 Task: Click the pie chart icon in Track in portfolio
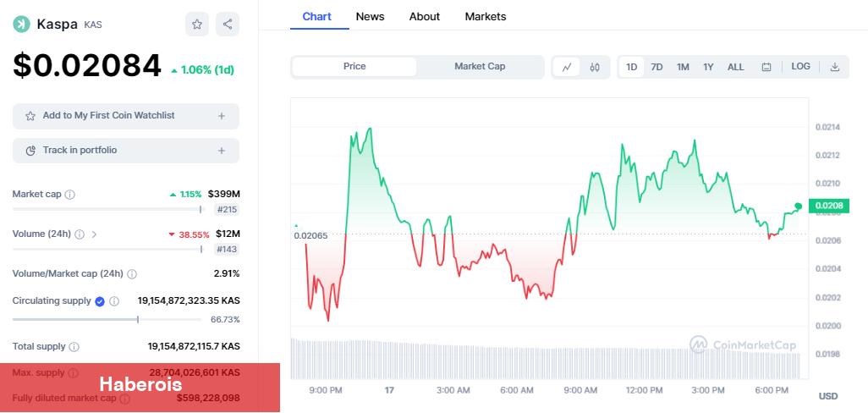click(31, 151)
